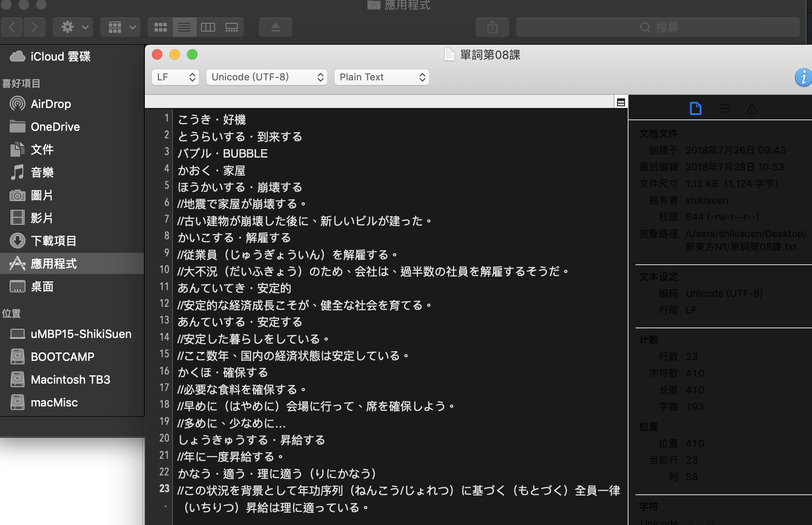Screen dimensions: 812x525
Task: Switch Finder to list view
Action: (x=184, y=27)
